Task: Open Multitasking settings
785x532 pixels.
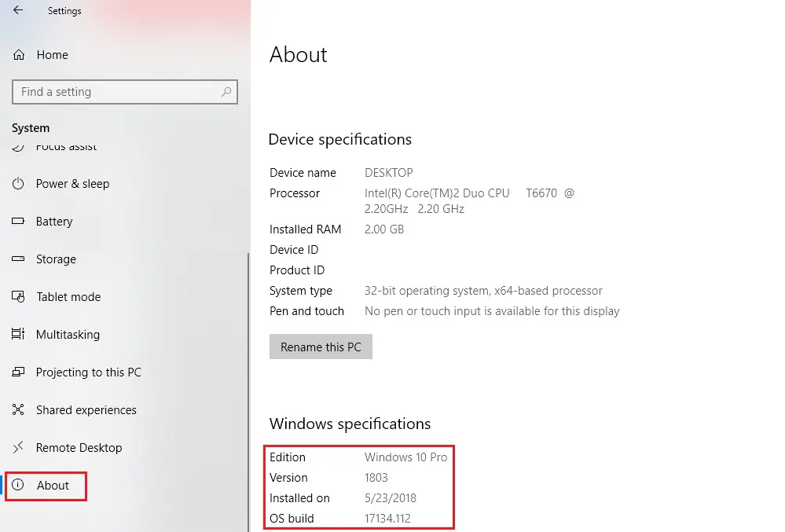Action: [x=68, y=334]
